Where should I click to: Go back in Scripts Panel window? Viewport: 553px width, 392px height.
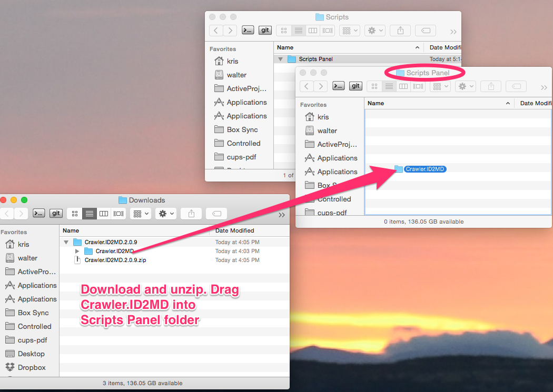[307, 86]
